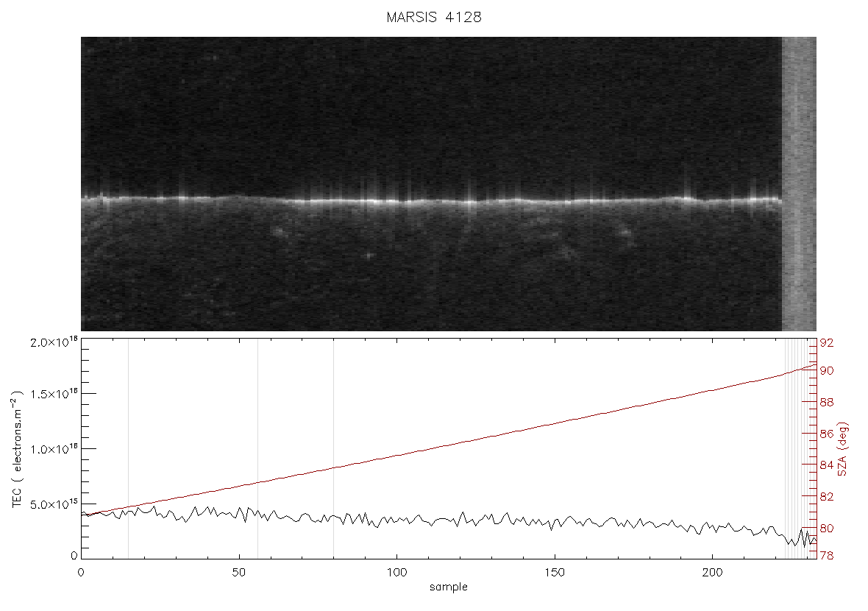The image size is (868, 611).
Task: Click the 2.0×10^16 TEC axis tick label
Action: coord(54,342)
